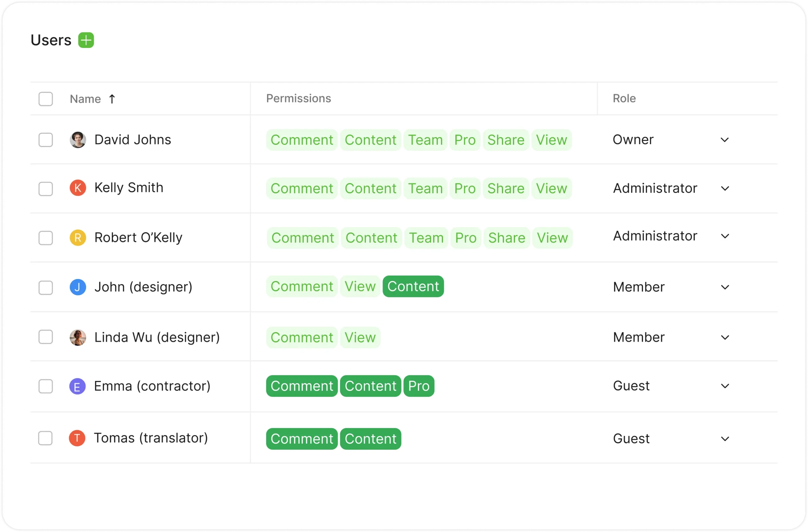Click the Role column header

[x=624, y=98]
